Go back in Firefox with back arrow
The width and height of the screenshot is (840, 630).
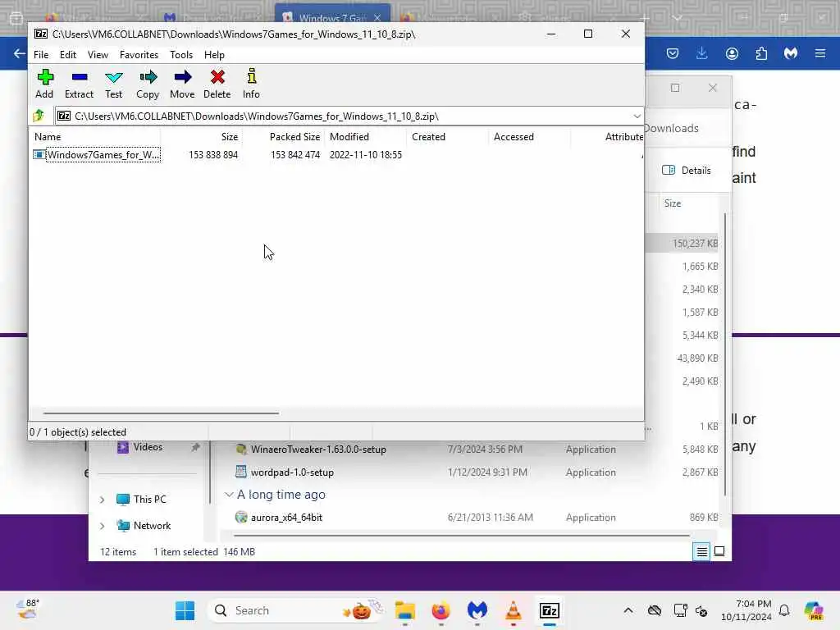(x=20, y=53)
